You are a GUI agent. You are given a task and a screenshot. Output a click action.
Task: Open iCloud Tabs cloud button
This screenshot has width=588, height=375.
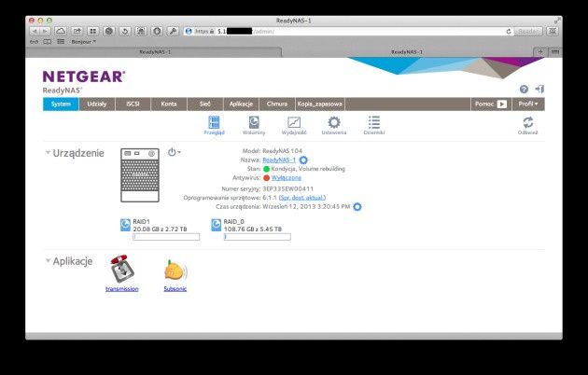pos(61,32)
